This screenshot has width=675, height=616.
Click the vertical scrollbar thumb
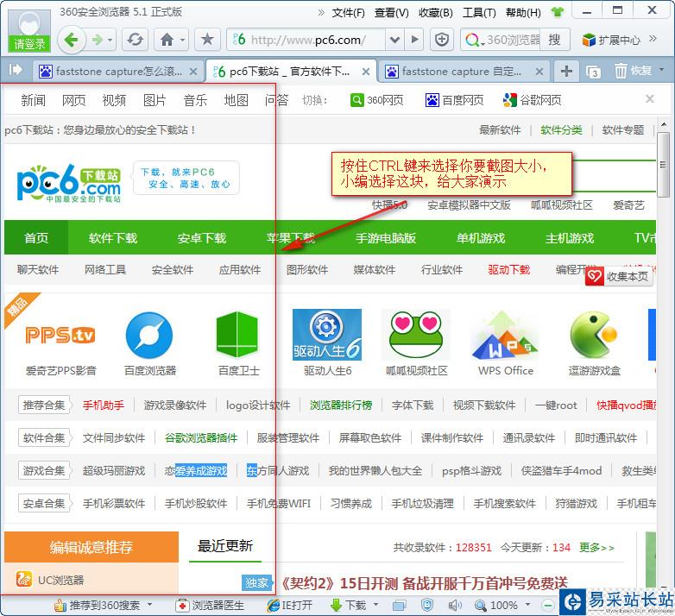point(663,164)
